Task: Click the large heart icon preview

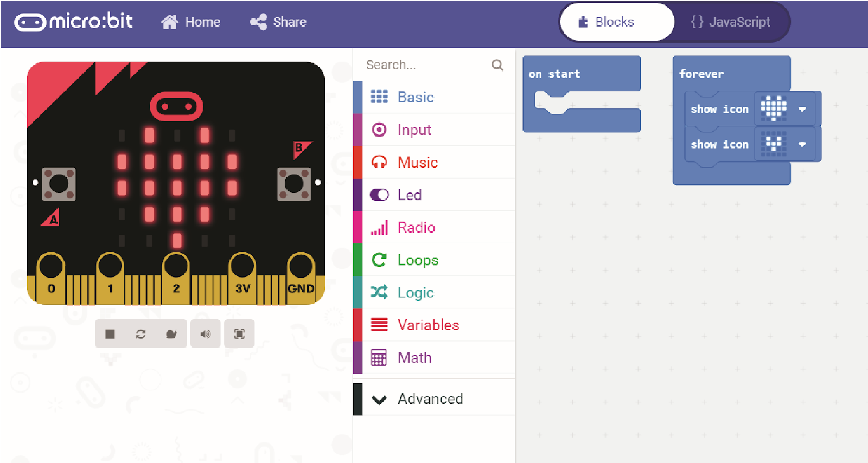Action: [x=774, y=108]
